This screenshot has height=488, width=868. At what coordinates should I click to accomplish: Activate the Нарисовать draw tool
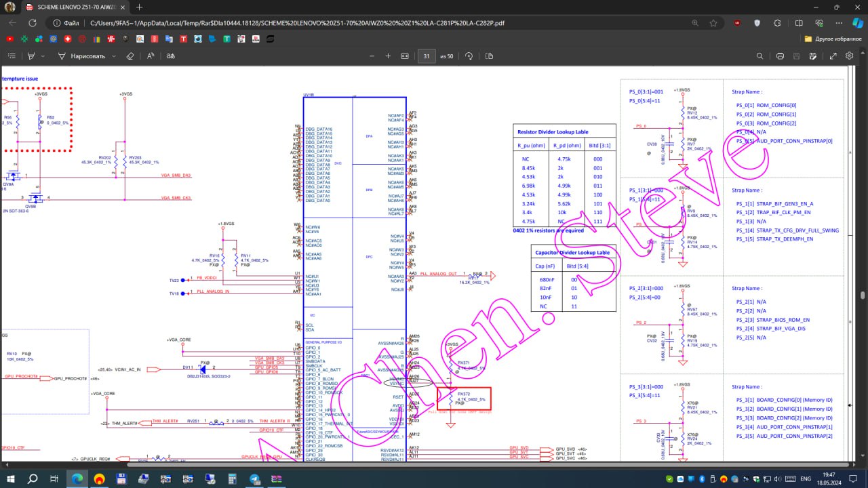82,56
